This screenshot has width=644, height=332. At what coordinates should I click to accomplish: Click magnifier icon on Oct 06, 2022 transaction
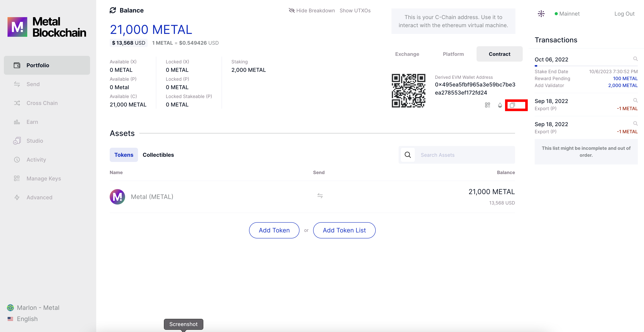tap(635, 59)
